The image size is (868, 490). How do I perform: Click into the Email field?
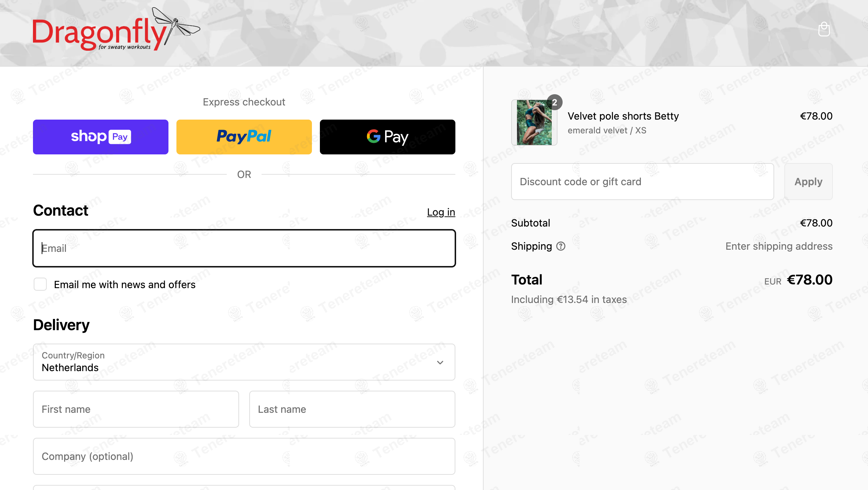244,248
